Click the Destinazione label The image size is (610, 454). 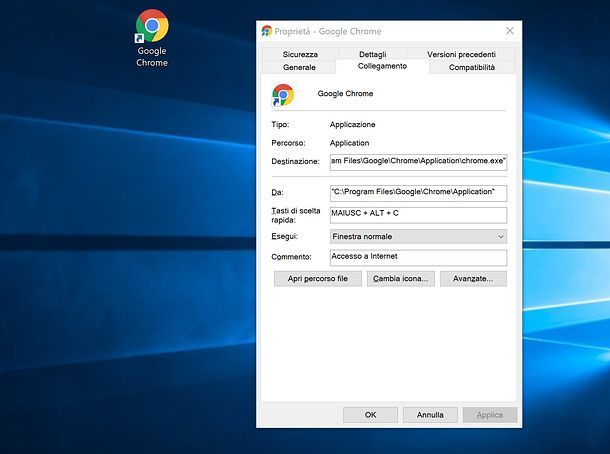295,161
